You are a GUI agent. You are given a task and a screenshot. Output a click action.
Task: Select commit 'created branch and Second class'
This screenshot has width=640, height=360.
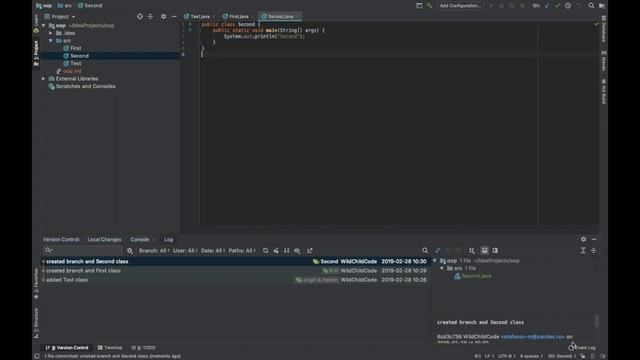pos(236,262)
